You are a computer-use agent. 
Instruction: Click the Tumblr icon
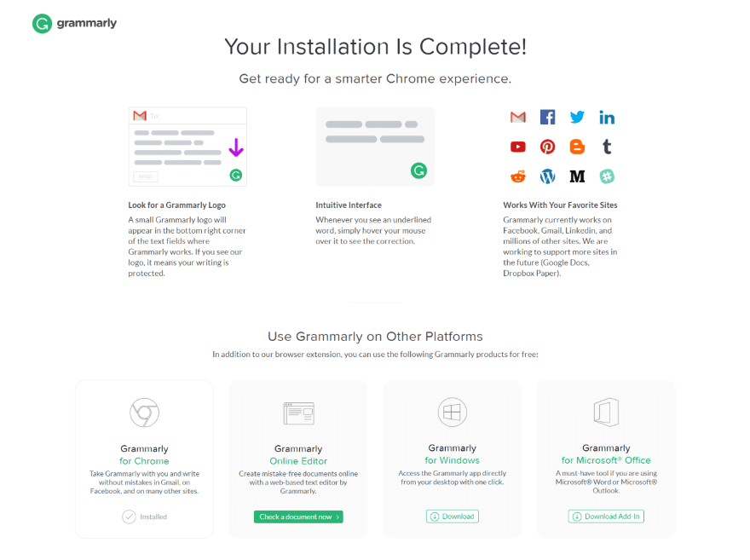coord(607,147)
